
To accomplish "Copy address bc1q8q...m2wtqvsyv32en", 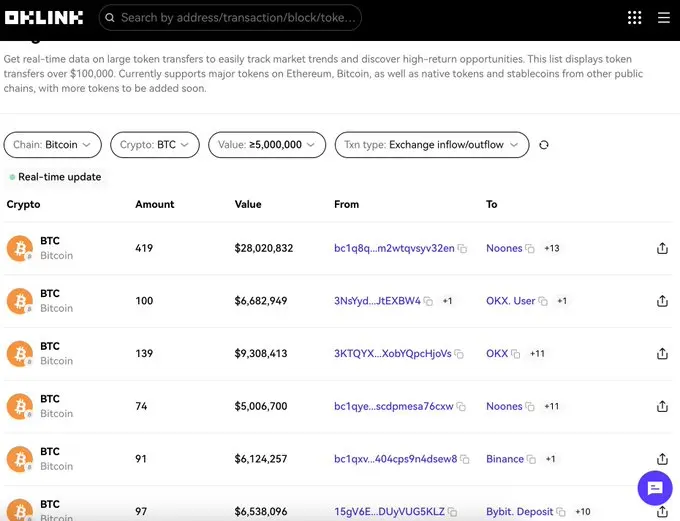I will click(462, 249).
